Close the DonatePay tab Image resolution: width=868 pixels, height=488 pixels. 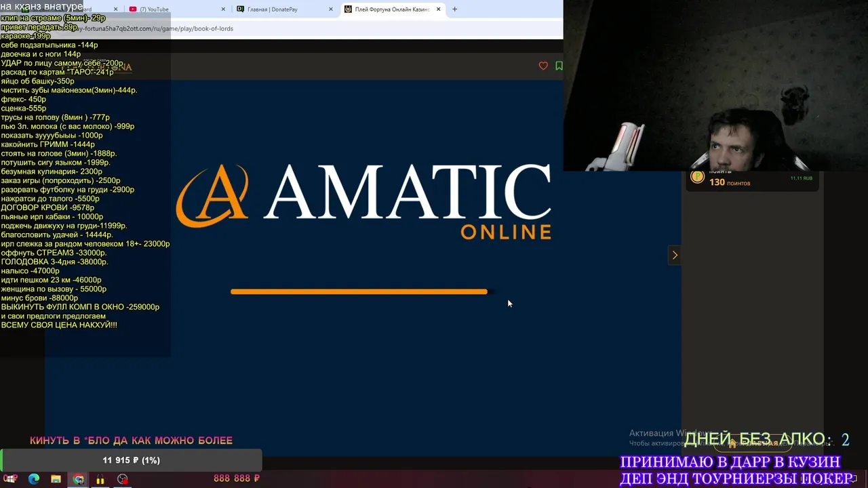click(331, 9)
